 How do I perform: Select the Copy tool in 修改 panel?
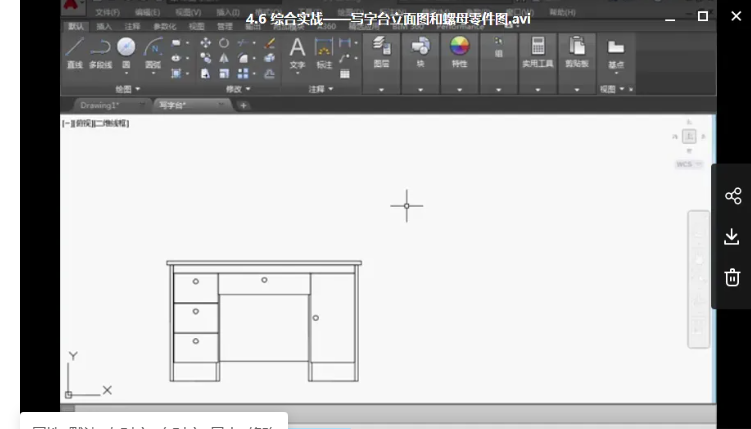[205, 58]
